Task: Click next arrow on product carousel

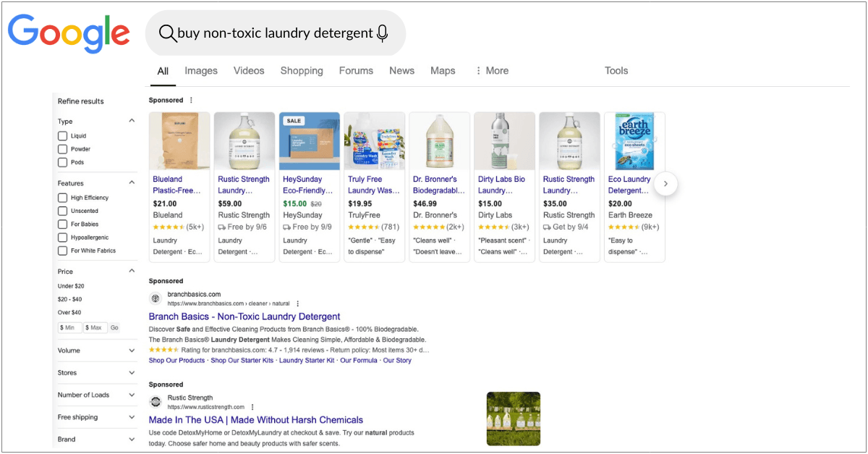Action: coord(665,184)
